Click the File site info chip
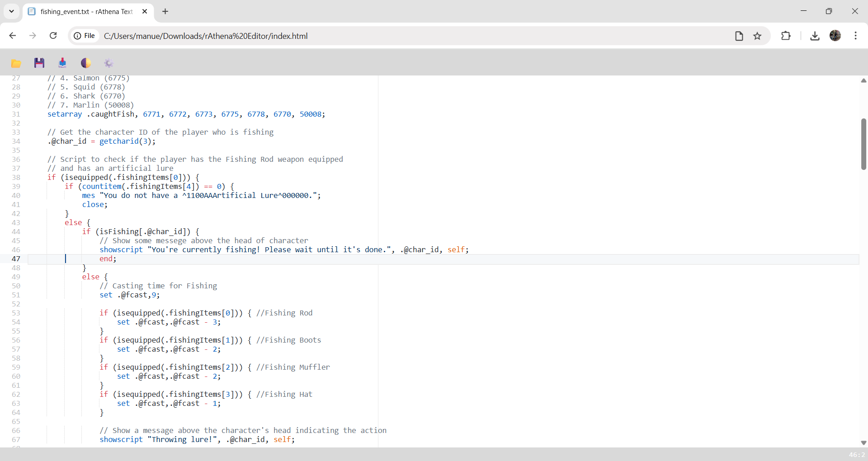Viewport: 868px width, 461px height. (85, 36)
